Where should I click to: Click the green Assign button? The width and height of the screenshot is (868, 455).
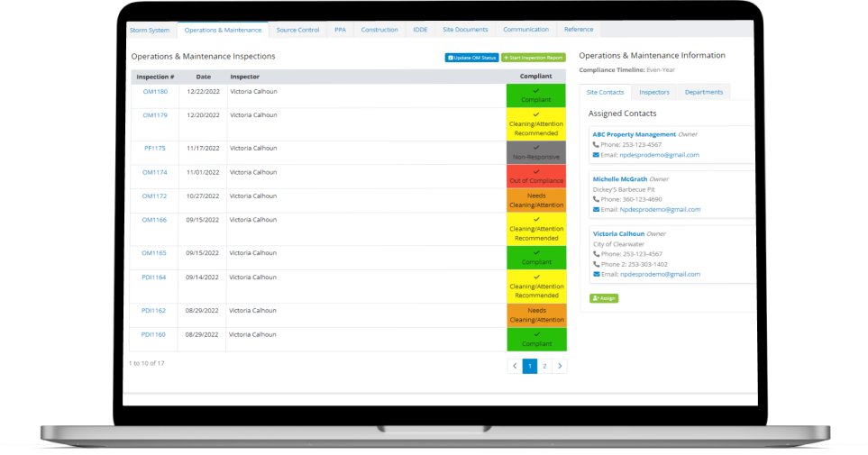point(604,298)
